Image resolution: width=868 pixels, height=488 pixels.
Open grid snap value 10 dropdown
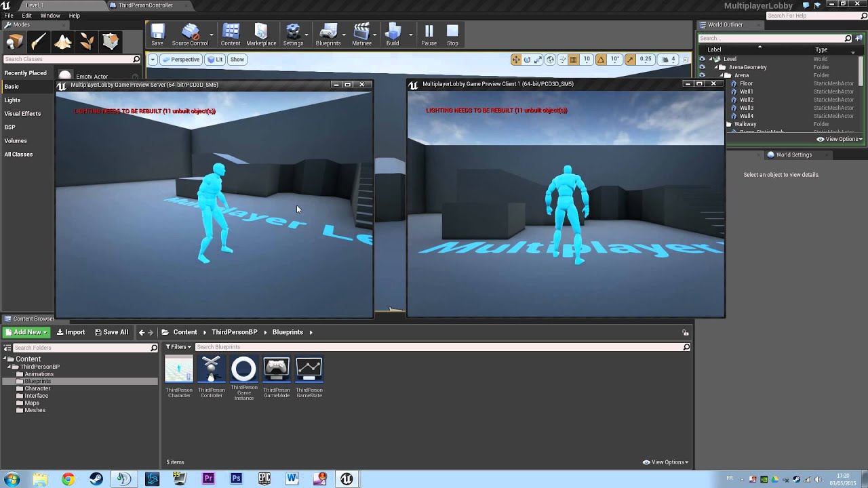[587, 60]
